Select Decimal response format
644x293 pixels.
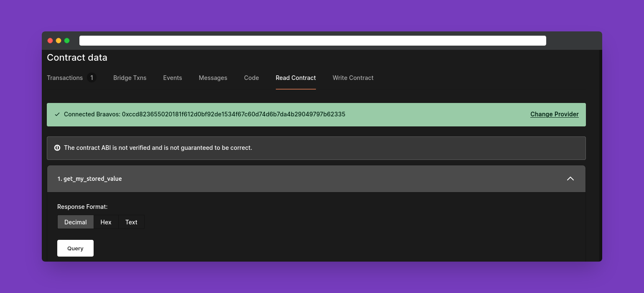click(76, 222)
